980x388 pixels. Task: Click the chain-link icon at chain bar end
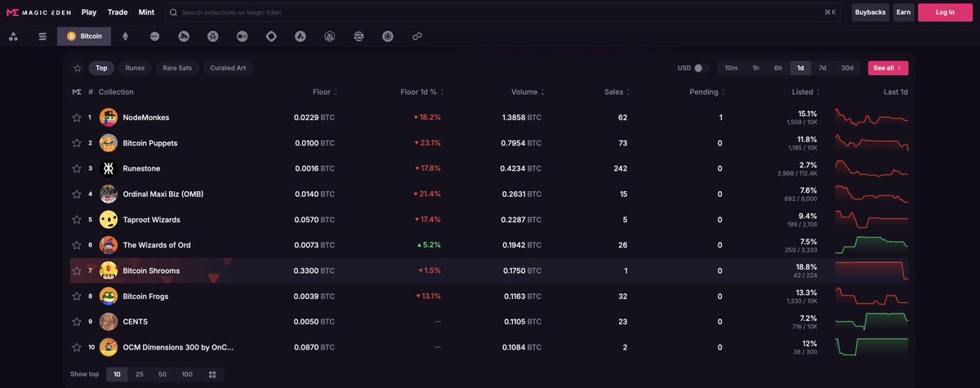417,37
